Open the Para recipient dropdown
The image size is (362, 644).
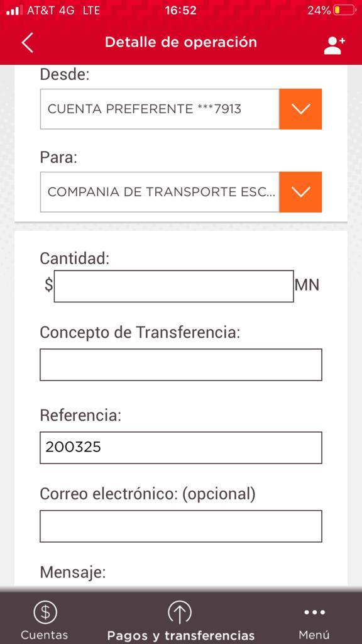[300, 192]
